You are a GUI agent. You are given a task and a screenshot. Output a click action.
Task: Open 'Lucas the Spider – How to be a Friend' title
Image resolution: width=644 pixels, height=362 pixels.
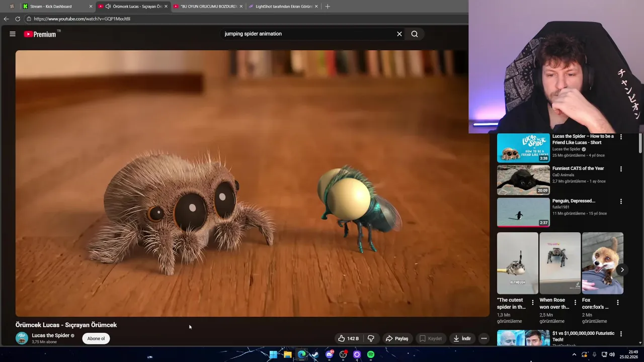[x=583, y=139]
